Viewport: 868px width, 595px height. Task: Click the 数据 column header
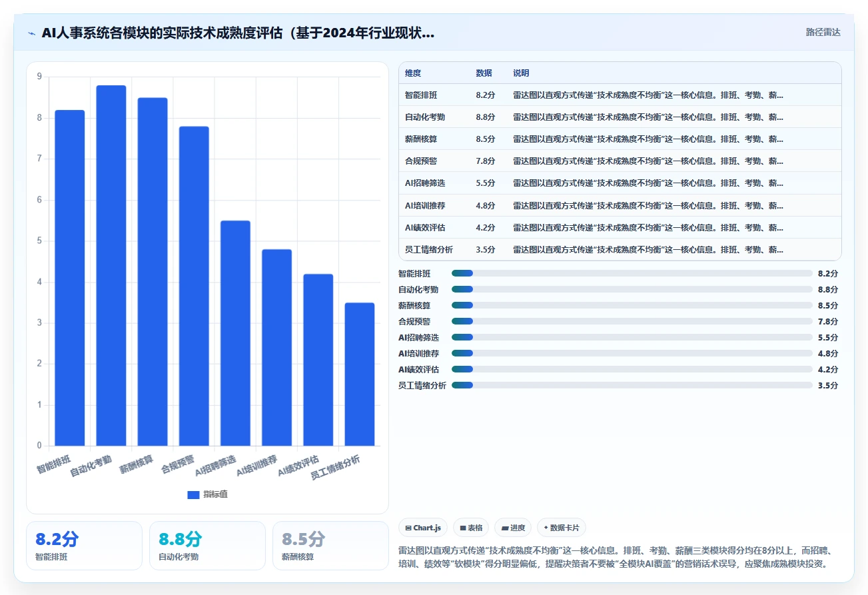[x=484, y=73]
